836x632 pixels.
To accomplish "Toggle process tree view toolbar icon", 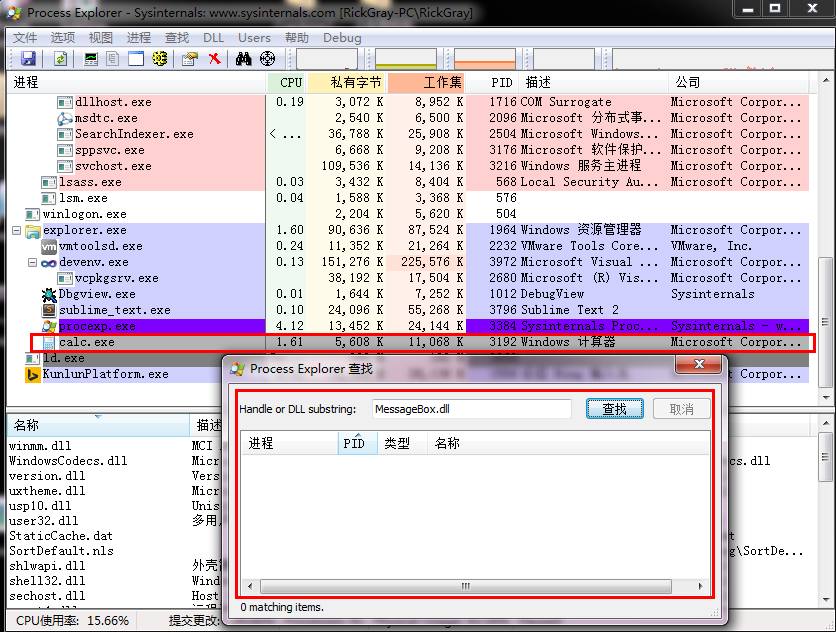I will click(x=112, y=59).
